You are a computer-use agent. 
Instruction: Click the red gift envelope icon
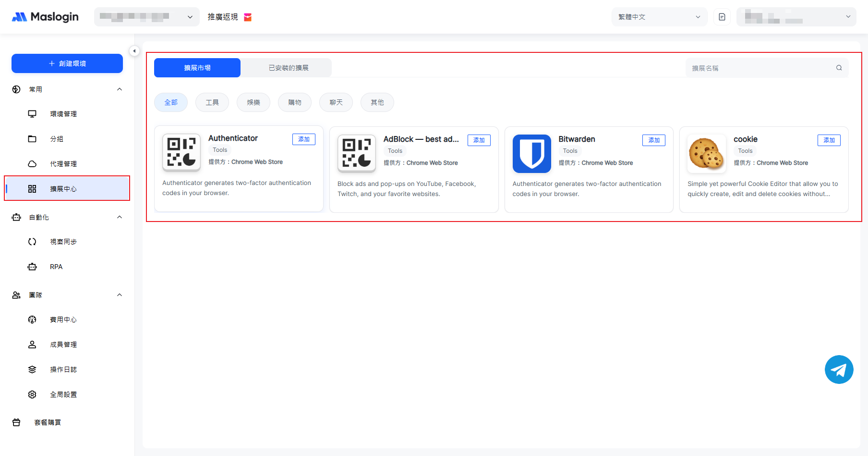248,17
